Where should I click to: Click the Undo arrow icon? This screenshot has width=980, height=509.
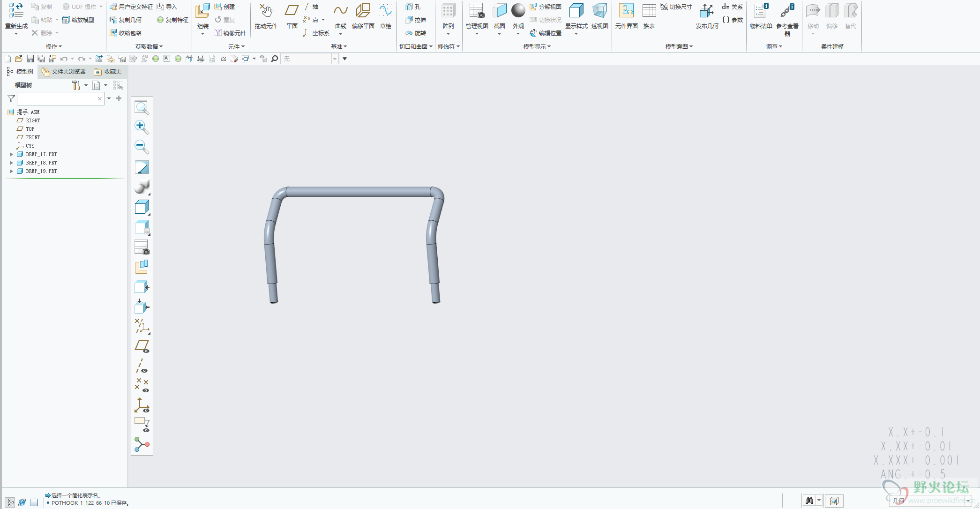point(64,59)
